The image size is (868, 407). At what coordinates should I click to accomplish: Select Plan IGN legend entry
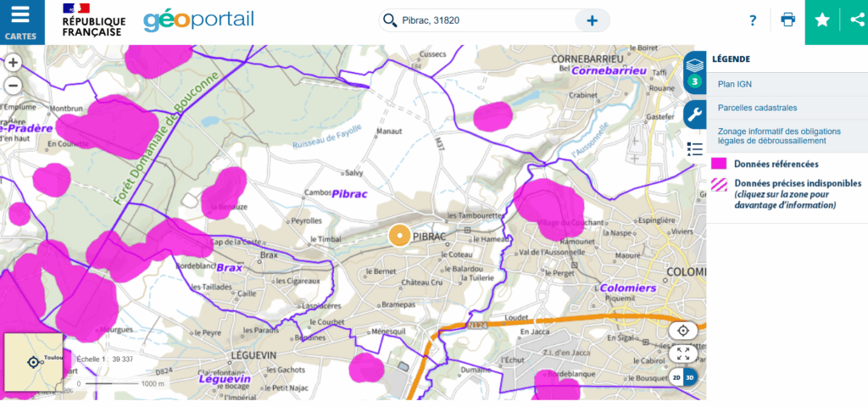click(x=735, y=84)
